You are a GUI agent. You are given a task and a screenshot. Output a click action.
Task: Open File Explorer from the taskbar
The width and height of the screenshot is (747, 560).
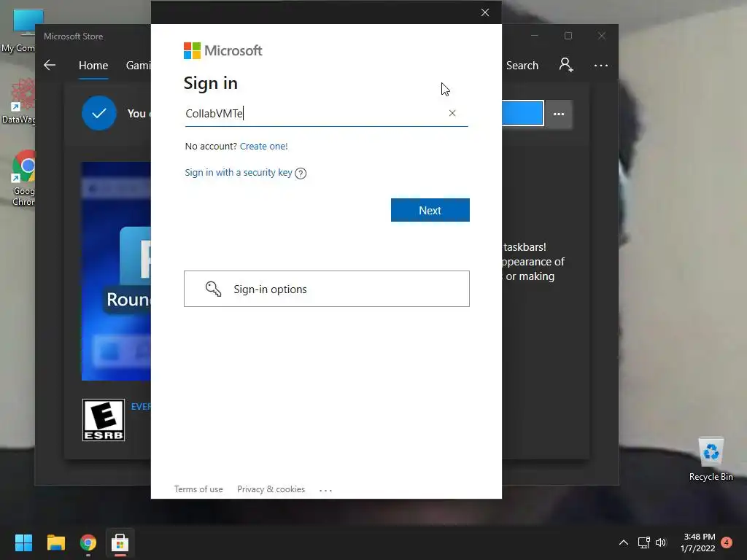(55, 542)
